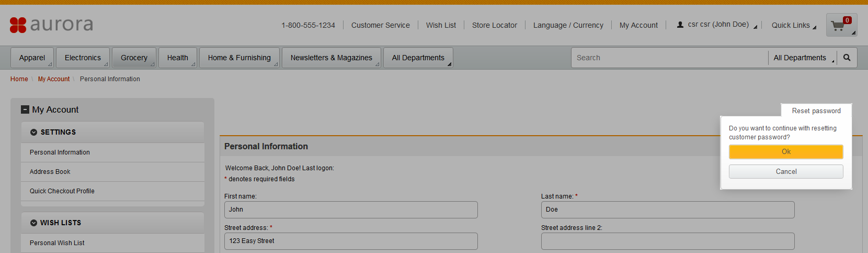
Task: Open the Electronics department menu
Action: [x=83, y=58]
